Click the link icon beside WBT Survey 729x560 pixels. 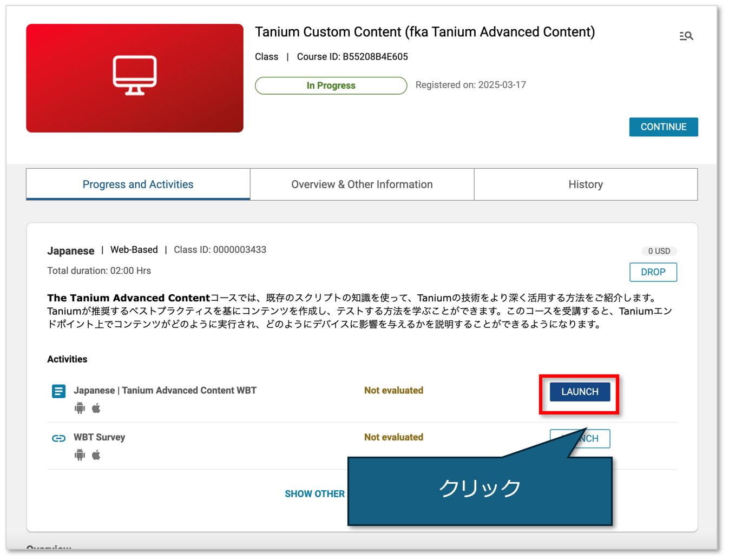(58, 438)
